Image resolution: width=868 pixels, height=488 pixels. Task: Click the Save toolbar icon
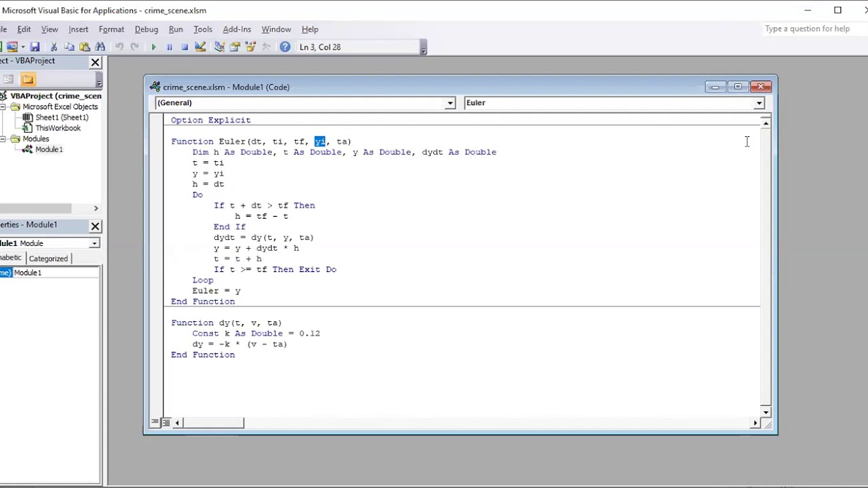35,47
